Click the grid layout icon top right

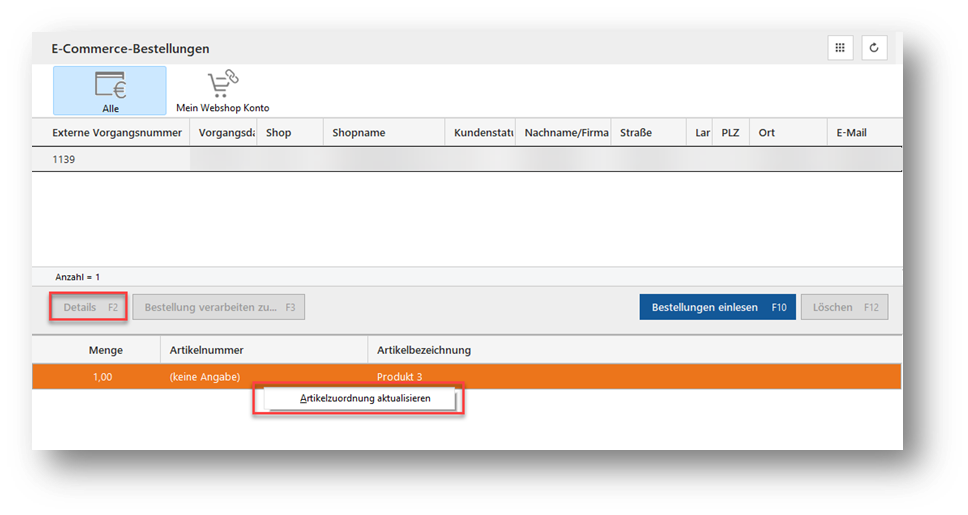[x=840, y=48]
